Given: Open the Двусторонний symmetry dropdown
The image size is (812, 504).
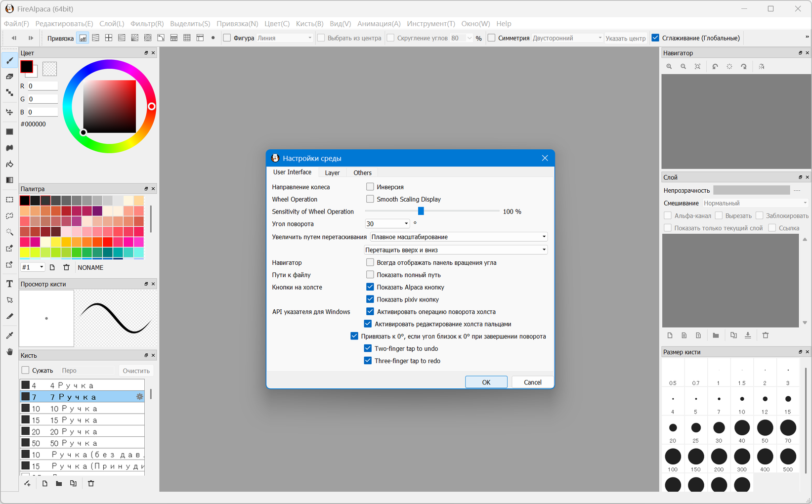Looking at the screenshot, I should (567, 38).
